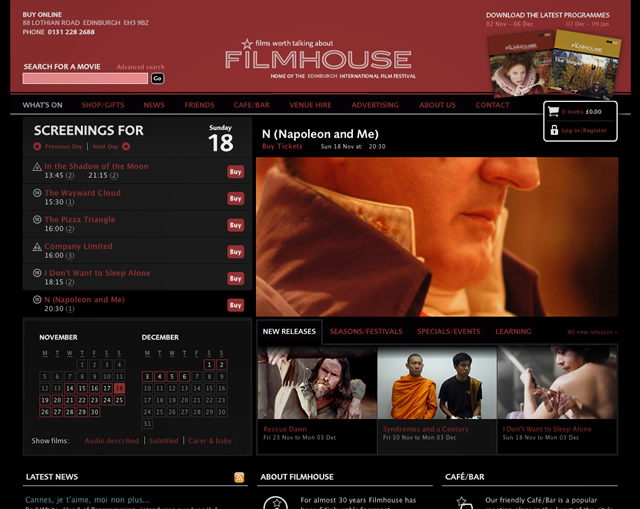Buy tickets for The Wayward Cloud
This screenshot has width=640, height=509.
236,198
